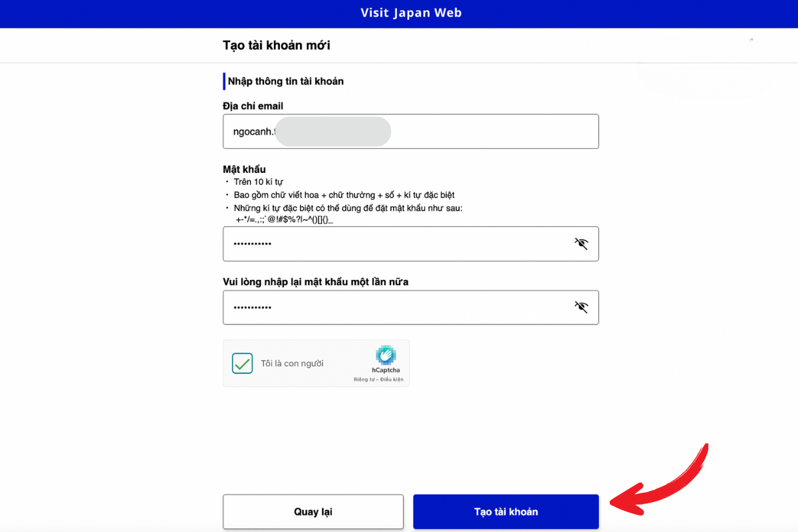This screenshot has width=798, height=532.
Task: Click the 'Nhập thông tin tài khoản' section title
Action: 286,81
